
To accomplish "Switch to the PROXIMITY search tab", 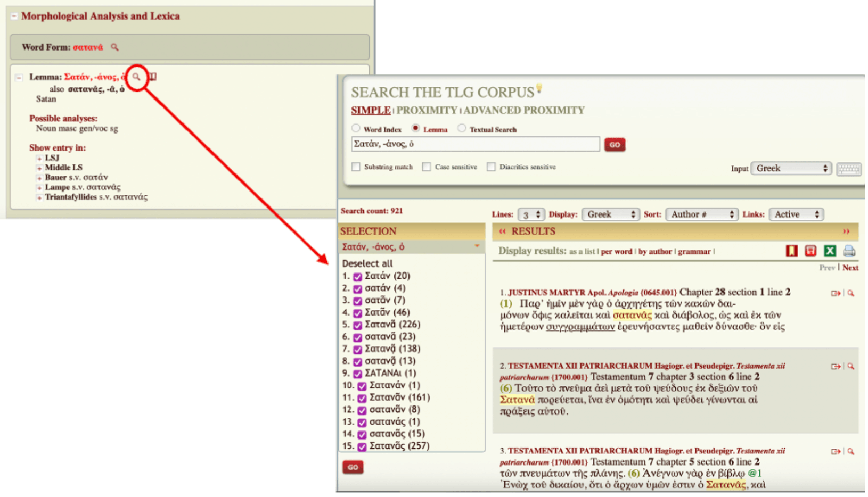I will click(427, 111).
